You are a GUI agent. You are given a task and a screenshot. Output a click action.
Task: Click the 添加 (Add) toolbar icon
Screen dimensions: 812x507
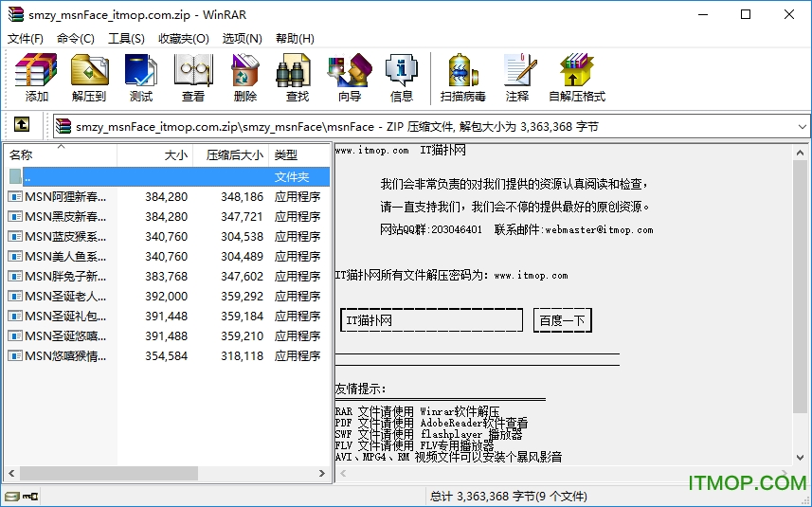click(x=36, y=70)
